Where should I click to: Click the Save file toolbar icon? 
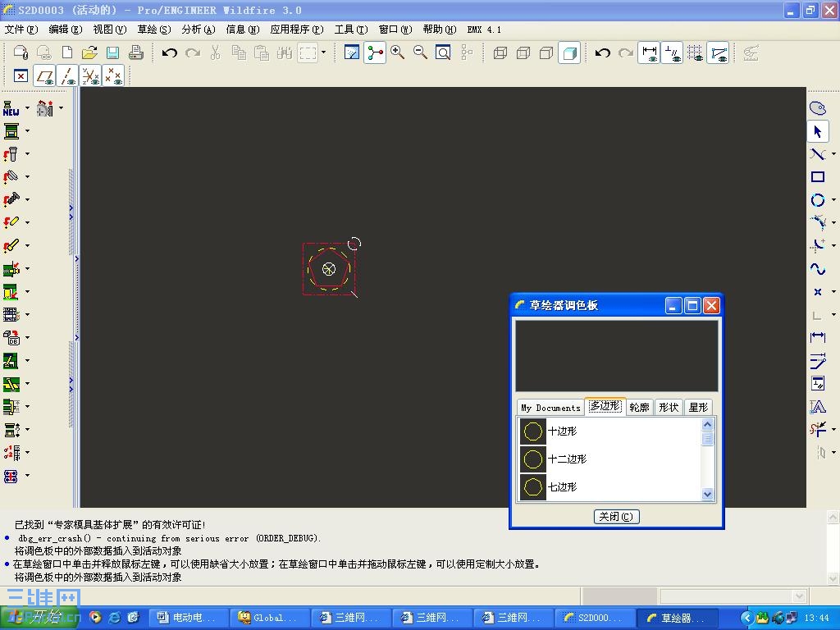(112, 52)
